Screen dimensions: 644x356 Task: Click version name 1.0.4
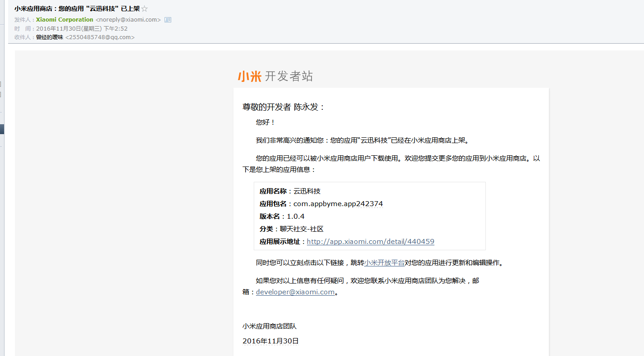(296, 216)
